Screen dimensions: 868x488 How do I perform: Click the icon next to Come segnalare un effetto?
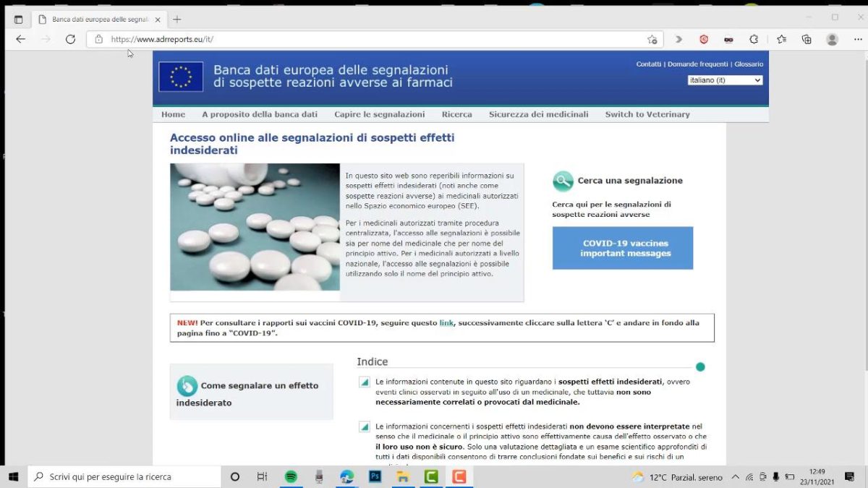tap(187, 385)
